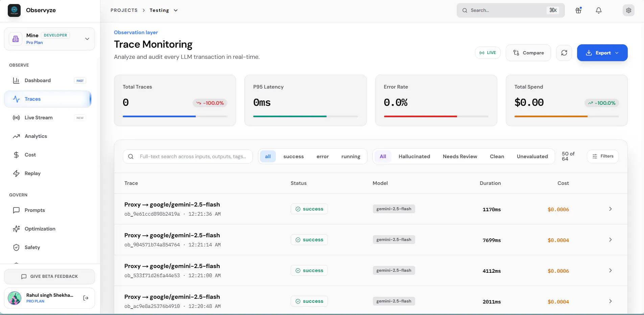The image size is (644, 315).
Task: Click the Observation layer link
Action: 136,32
